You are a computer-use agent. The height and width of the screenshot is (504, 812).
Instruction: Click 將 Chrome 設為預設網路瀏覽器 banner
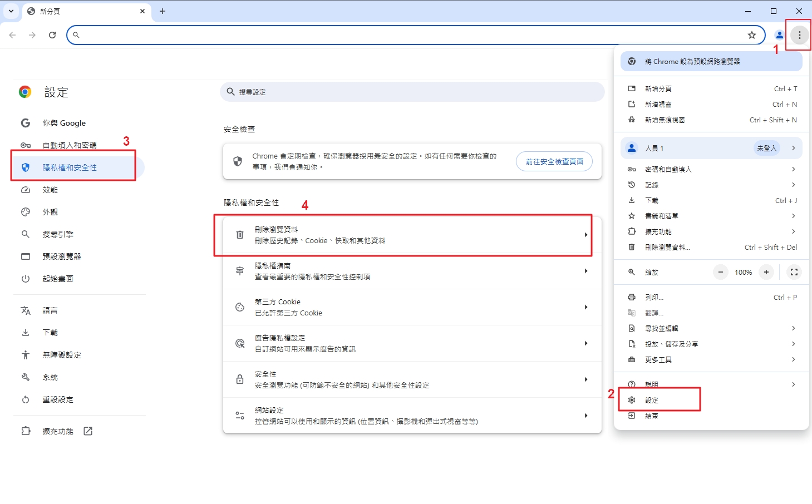tap(711, 61)
